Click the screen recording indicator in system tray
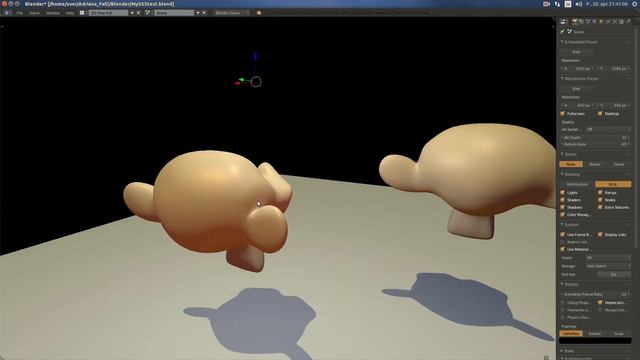The height and width of the screenshot is (360, 640). tap(547, 4)
